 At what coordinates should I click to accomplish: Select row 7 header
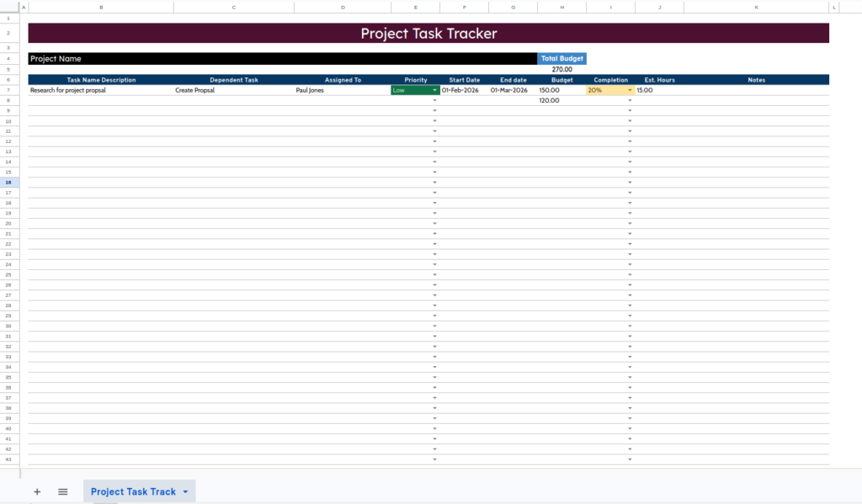pyautogui.click(x=8, y=90)
